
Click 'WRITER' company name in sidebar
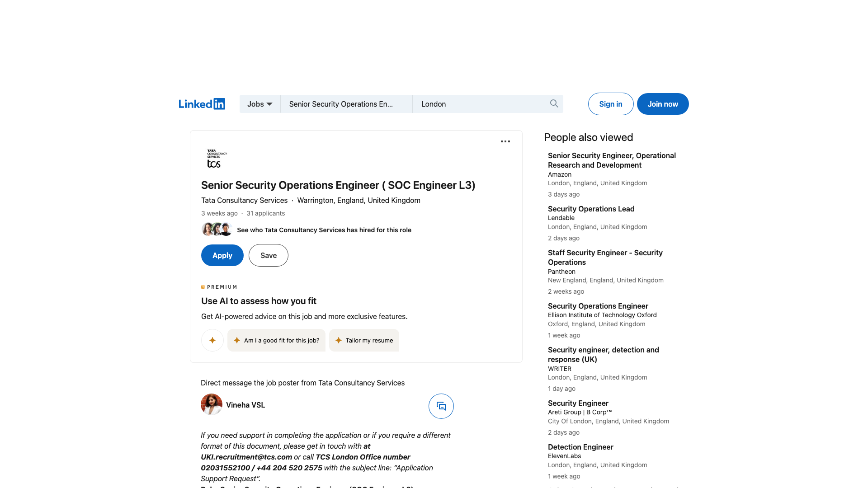[560, 369]
